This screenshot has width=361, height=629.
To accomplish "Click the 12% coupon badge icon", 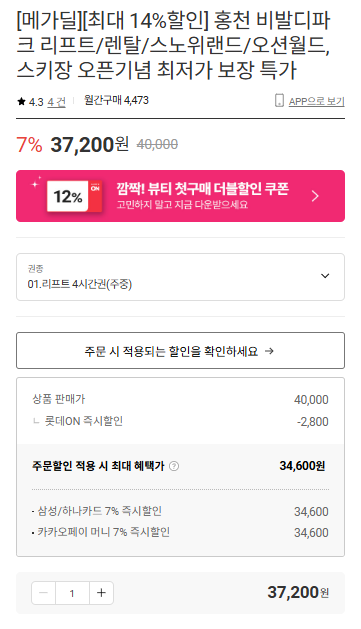I will (74, 196).
